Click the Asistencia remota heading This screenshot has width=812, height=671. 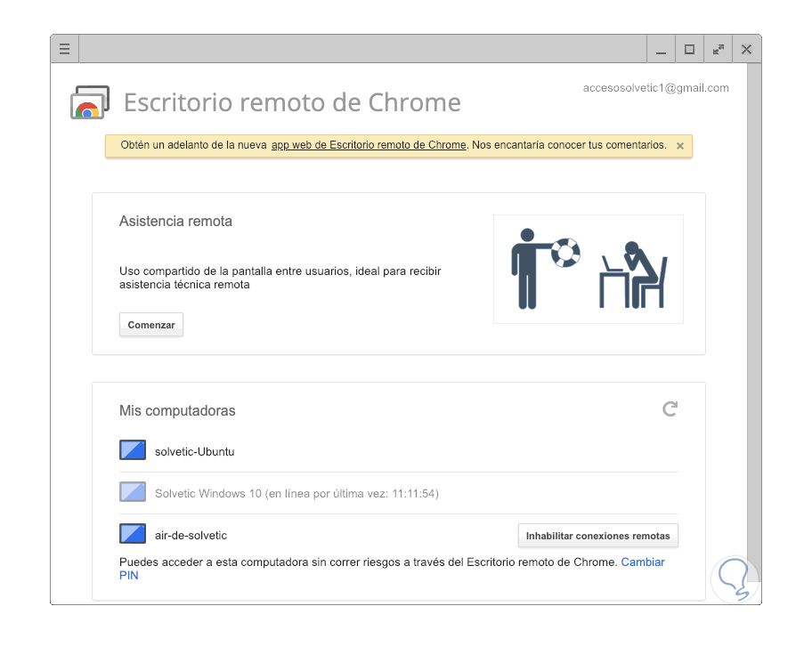coord(175,221)
